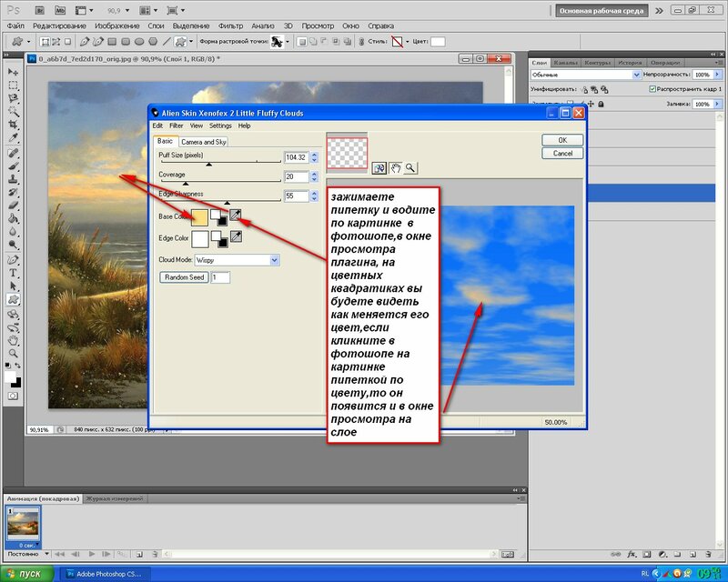This screenshot has width=728, height=582.
Task: Select the Paint Bucket tool
Action: pyautogui.click(x=13, y=218)
